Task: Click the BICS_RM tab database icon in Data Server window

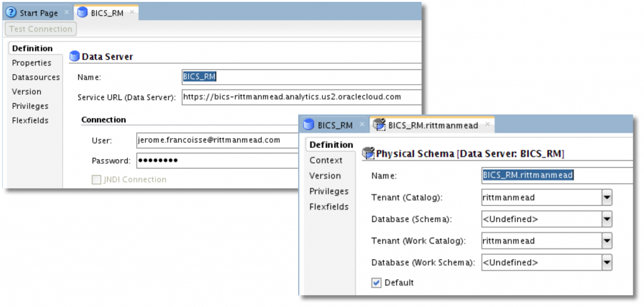Action: pos(82,13)
